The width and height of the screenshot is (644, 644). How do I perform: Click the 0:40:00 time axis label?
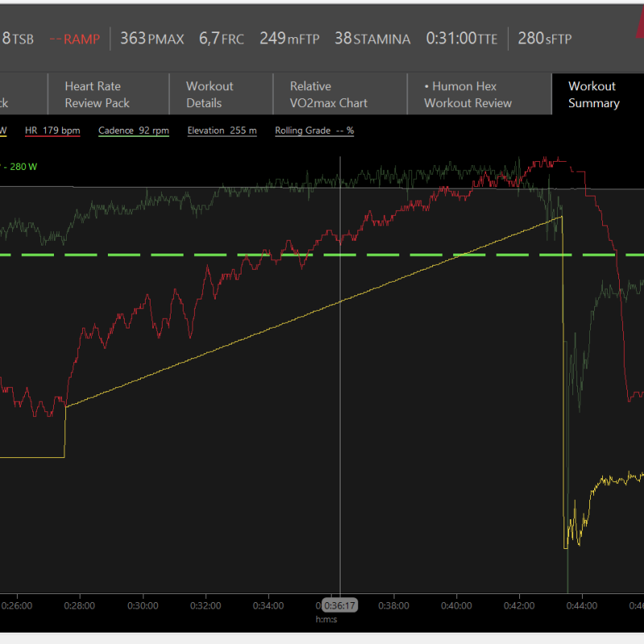click(x=456, y=606)
